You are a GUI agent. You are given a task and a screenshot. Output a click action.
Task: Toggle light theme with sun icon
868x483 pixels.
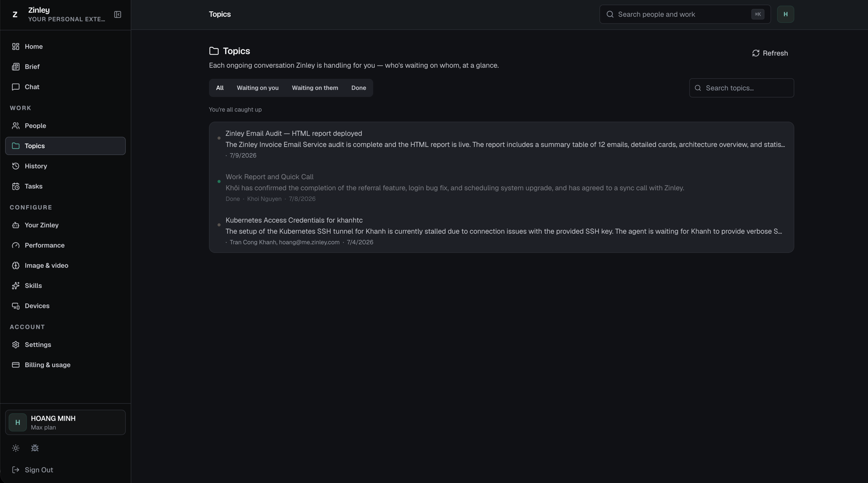(16, 448)
